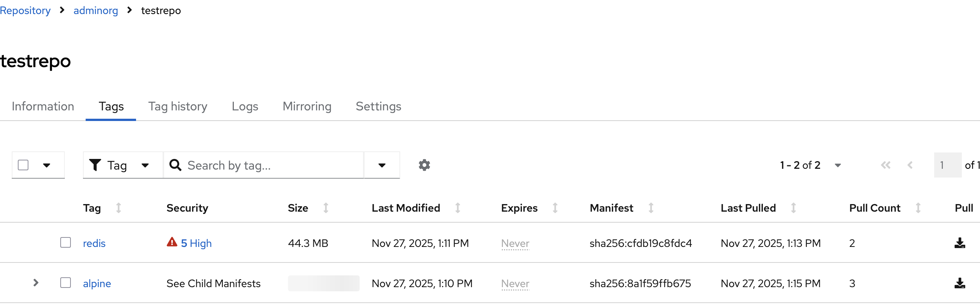The image size is (980, 308).
Task: Open the column settings gear icon
Action: (424, 165)
